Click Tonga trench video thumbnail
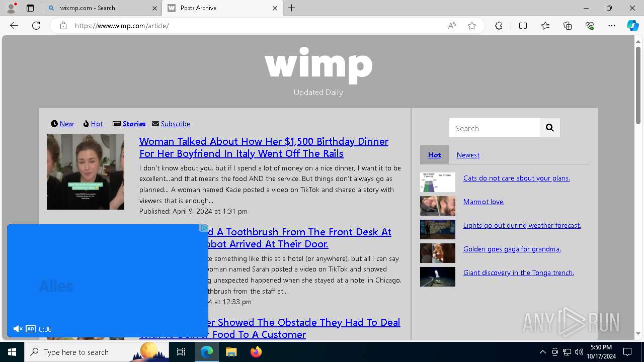Screen dimensions: 644x362 tap(438, 277)
